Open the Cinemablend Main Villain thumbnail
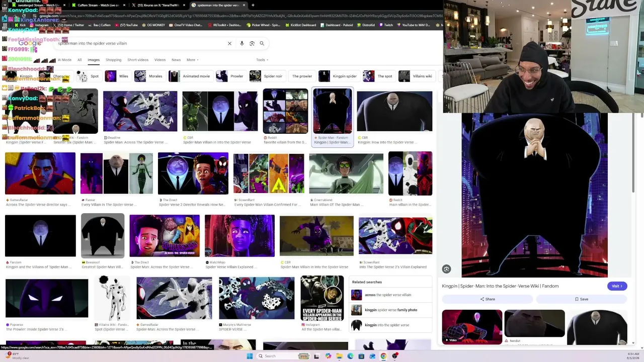Viewport: 644px width, 362px height. [x=346, y=173]
